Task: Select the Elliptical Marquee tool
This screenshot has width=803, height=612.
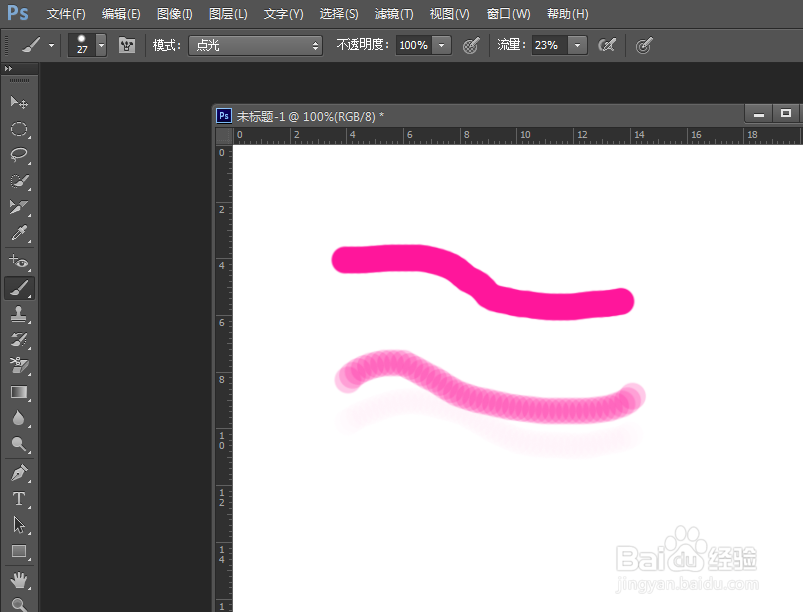Action: click(x=20, y=129)
